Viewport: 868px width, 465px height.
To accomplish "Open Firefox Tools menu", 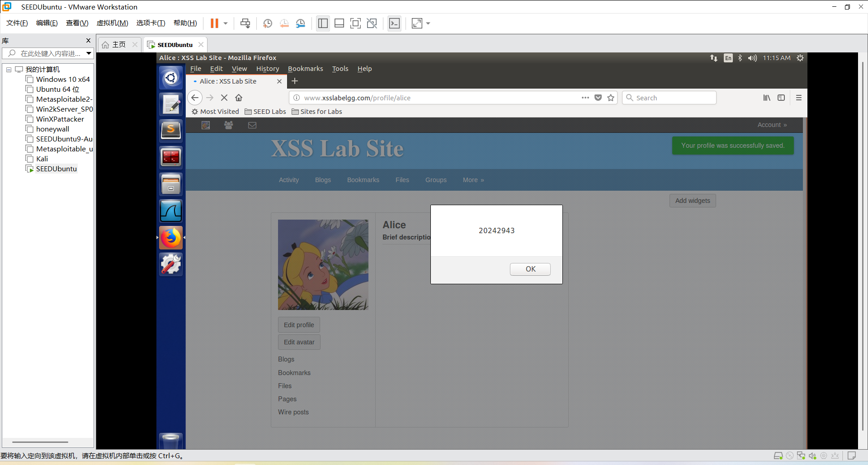I will click(x=340, y=69).
